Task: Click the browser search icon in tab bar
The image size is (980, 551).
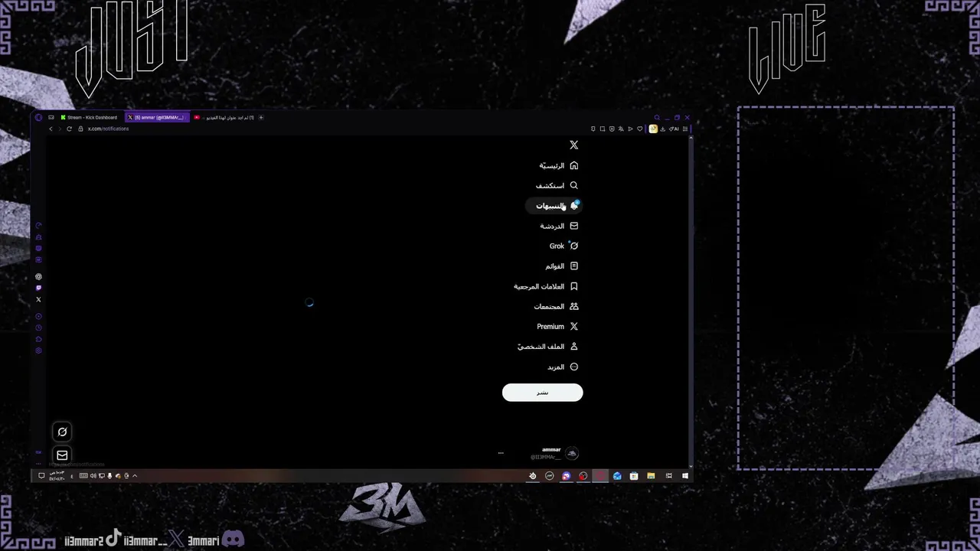Action: (657, 117)
